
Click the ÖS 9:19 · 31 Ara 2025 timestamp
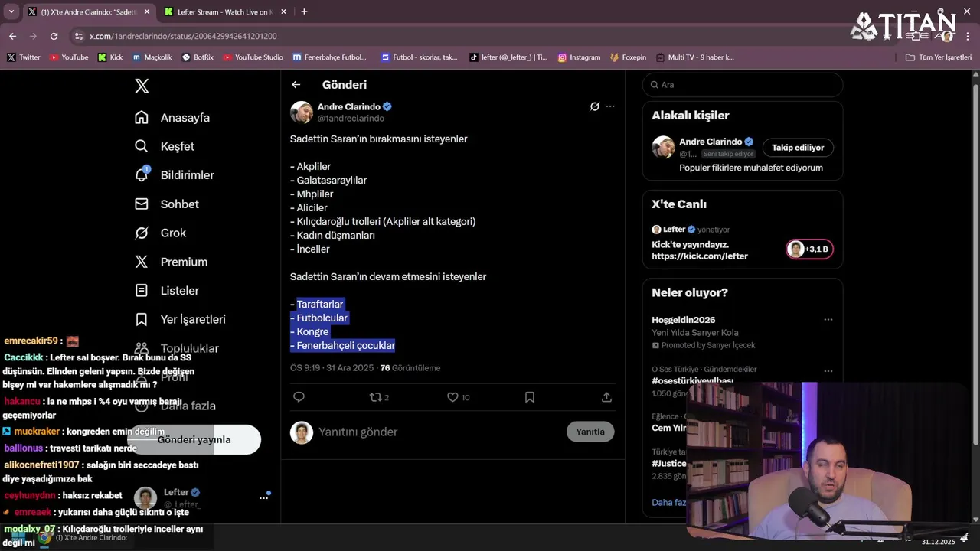332,368
